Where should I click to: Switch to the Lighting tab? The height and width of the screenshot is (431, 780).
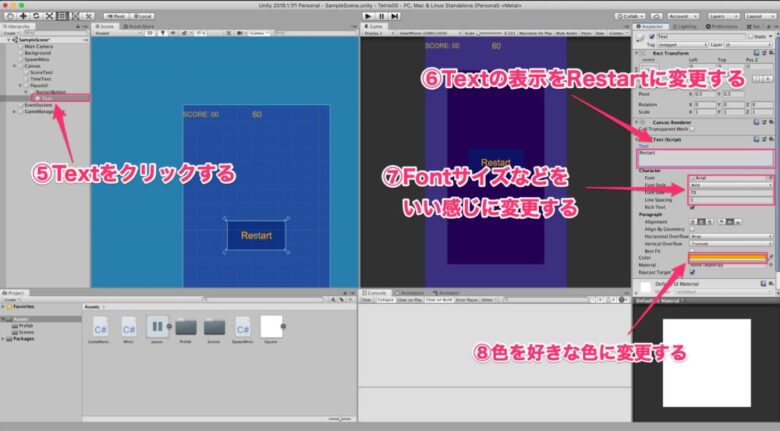684,26
